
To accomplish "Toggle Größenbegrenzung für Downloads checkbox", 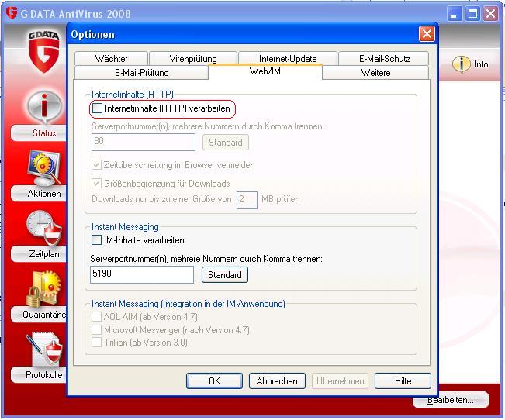I will click(x=97, y=184).
